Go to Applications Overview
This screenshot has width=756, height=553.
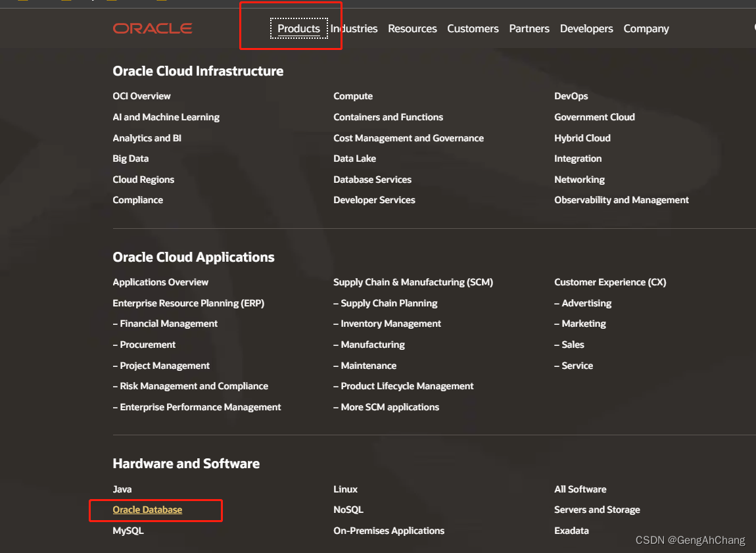click(x=160, y=282)
